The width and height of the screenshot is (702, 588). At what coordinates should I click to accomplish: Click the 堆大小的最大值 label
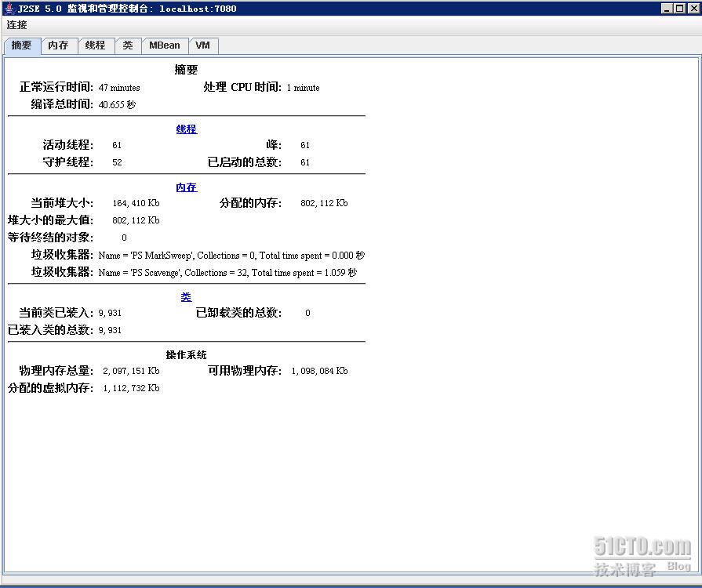click(x=50, y=220)
